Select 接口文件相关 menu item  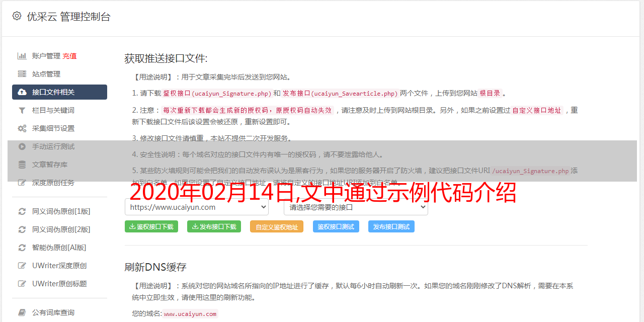point(59,92)
